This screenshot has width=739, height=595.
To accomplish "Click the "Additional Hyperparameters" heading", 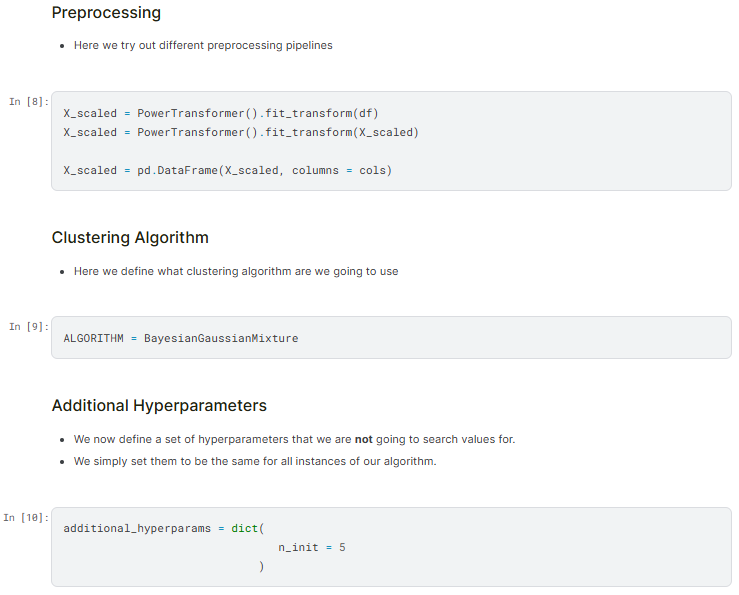I will coord(159,405).
